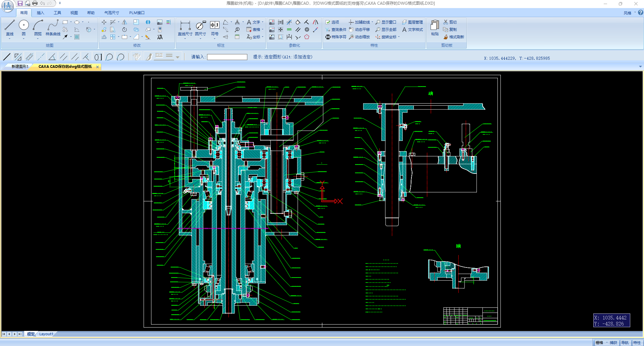This screenshot has height=346, width=644.
Task: Select the 直线 (line) drawing tool
Action: point(10,28)
